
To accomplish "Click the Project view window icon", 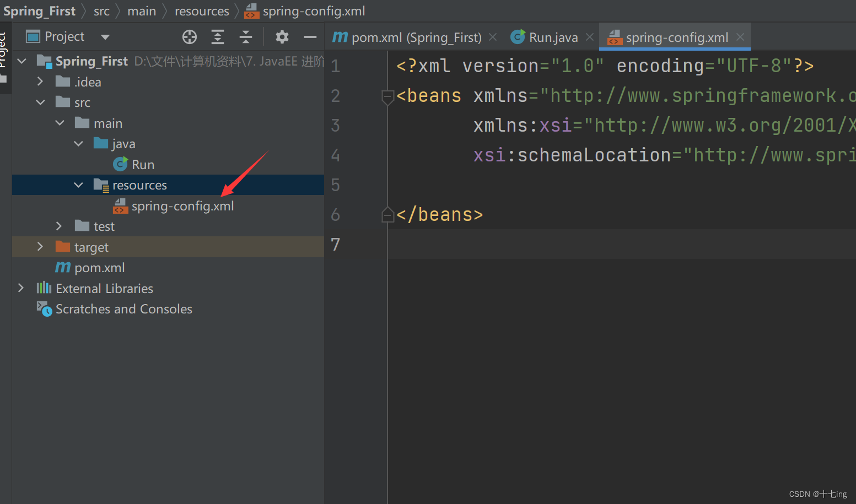I will click(x=33, y=37).
